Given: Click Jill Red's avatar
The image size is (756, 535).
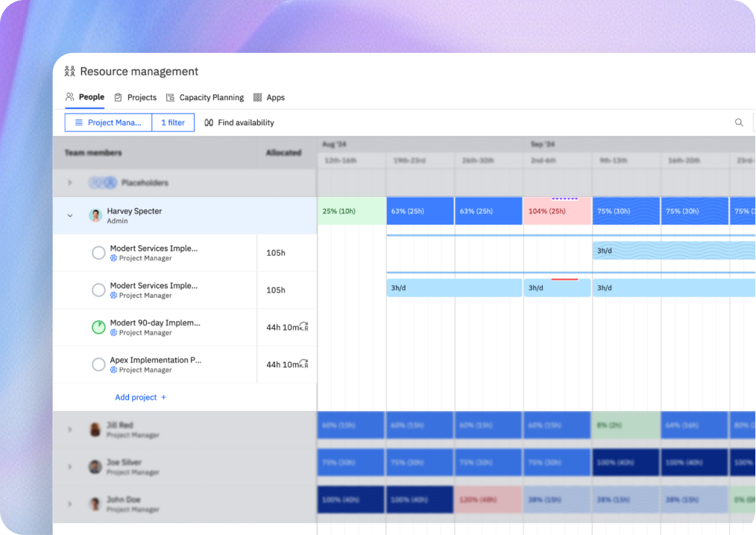Looking at the screenshot, I should coord(95,429).
